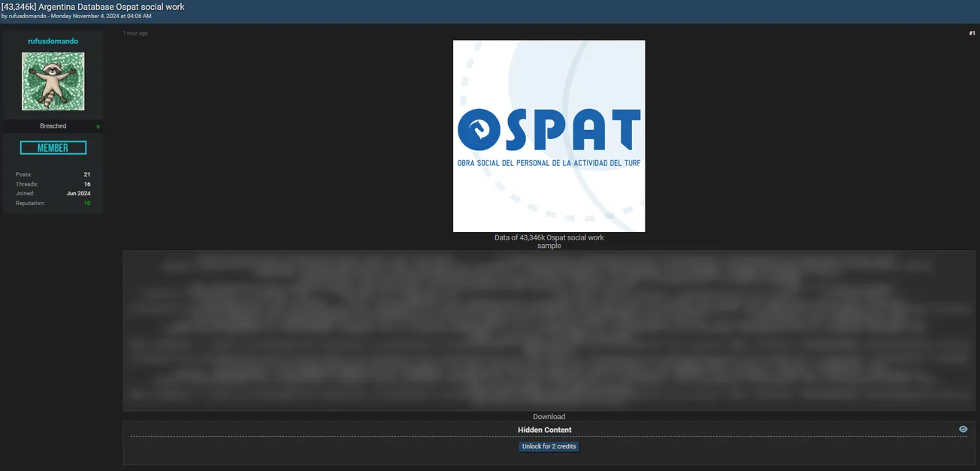
Task: Click the OSPAT logo image
Action: coord(549,136)
